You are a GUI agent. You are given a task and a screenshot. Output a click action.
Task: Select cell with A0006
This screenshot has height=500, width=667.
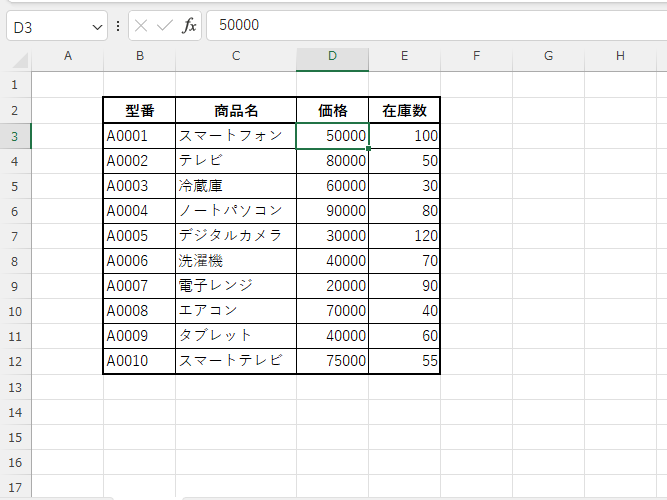(x=140, y=261)
